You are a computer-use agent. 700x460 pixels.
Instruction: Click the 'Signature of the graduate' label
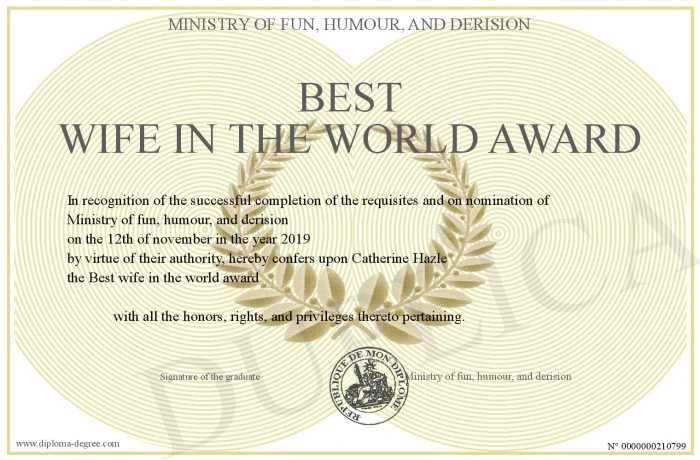point(210,377)
